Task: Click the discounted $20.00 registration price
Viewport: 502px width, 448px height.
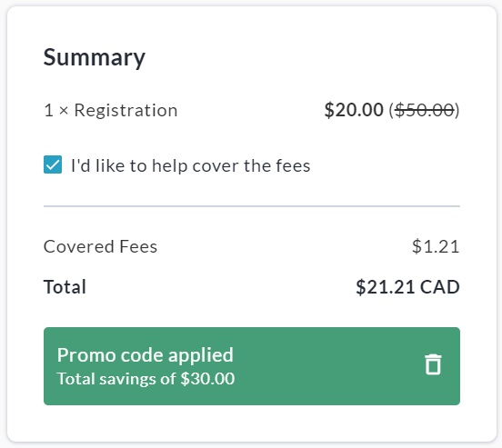Action: tap(354, 110)
